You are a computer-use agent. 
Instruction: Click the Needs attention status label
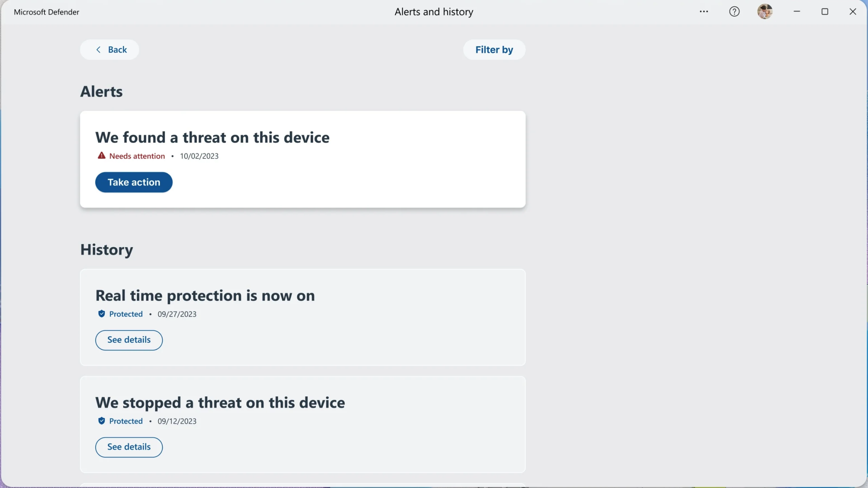[x=137, y=156]
